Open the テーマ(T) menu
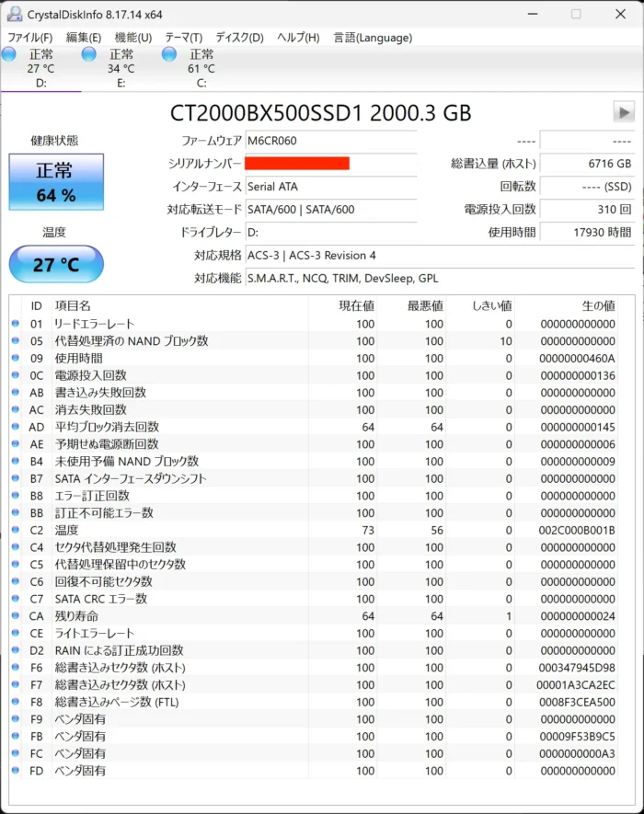 tap(183, 38)
